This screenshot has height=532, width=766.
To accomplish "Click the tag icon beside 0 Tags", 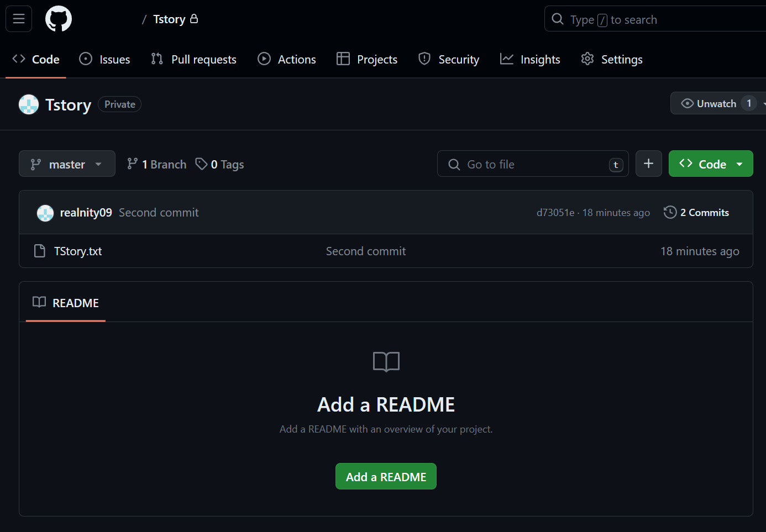I will pyautogui.click(x=201, y=164).
